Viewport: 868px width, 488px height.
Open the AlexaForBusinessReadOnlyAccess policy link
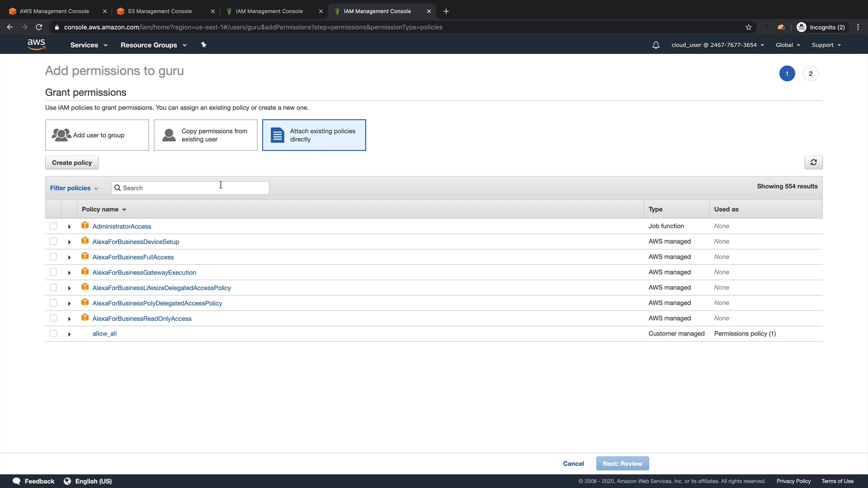pyautogui.click(x=142, y=319)
